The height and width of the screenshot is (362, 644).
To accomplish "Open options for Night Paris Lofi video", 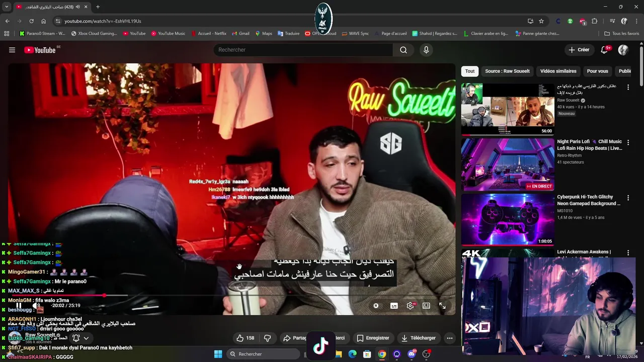I will click(x=628, y=143).
